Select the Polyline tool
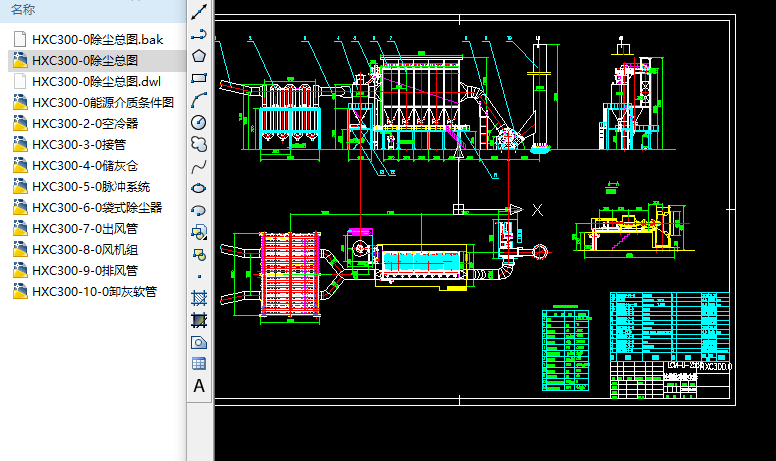This screenshot has width=776, height=461. coord(199,34)
